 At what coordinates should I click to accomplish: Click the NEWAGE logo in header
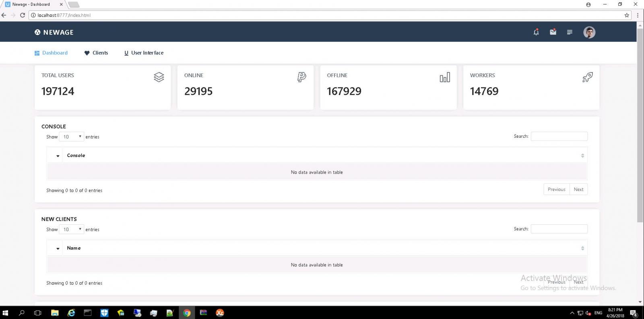(54, 32)
